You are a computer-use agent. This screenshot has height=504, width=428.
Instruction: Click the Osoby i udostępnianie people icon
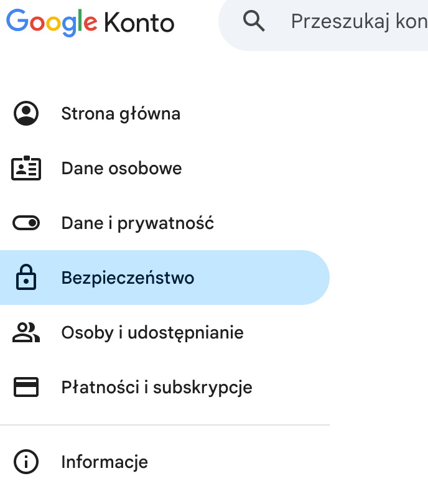[x=26, y=332]
